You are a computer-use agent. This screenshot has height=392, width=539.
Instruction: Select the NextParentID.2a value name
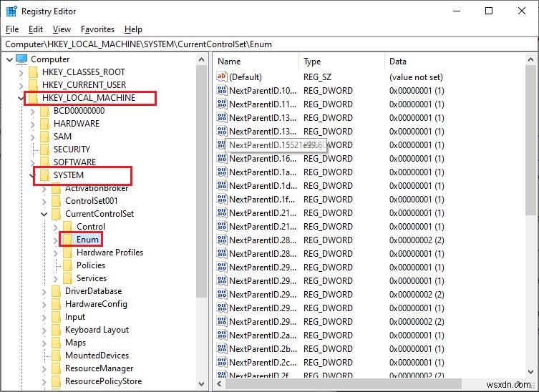point(263,335)
